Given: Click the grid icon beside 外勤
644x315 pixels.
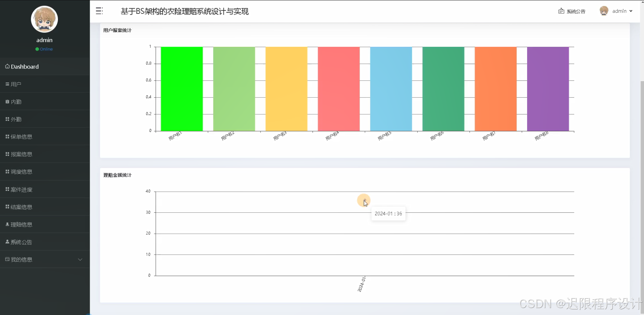Looking at the screenshot, I should [7, 119].
